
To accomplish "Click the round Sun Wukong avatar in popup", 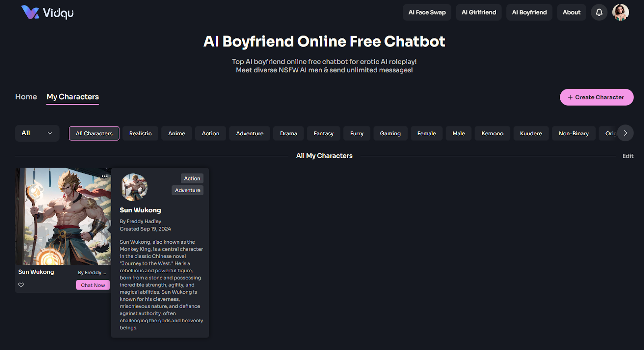I will (x=134, y=187).
